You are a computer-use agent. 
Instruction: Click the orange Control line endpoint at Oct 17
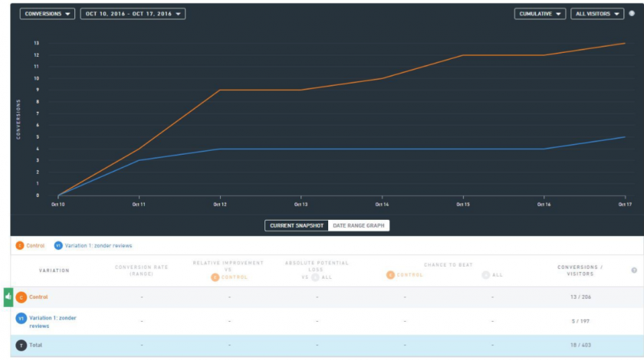(625, 43)
